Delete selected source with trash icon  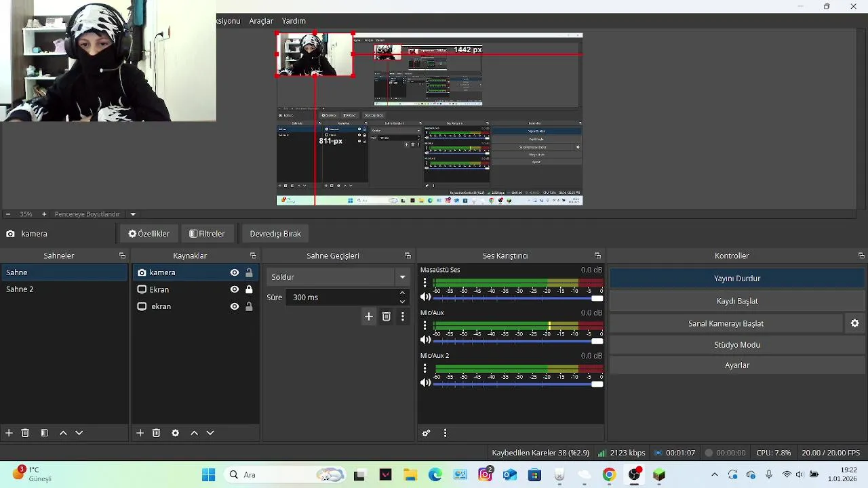coord(156,432)
